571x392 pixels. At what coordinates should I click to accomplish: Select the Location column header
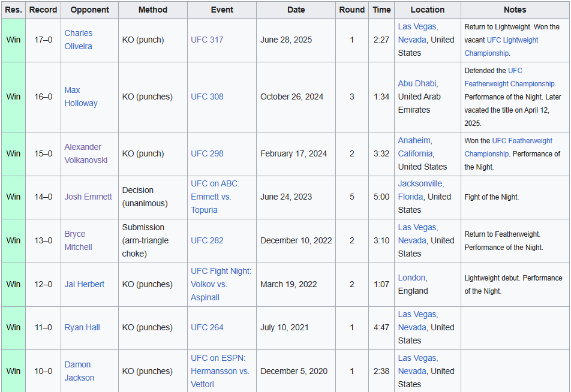[428, 10]
